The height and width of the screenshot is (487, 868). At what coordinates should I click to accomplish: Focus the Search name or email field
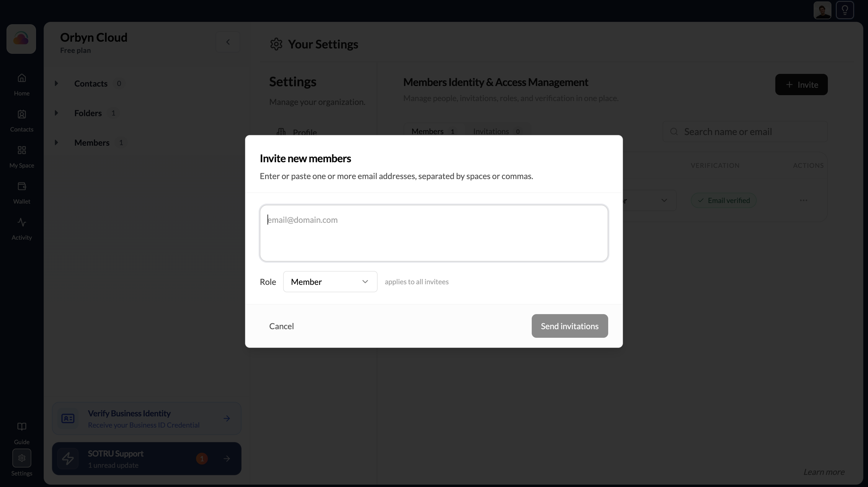point(745,132)
